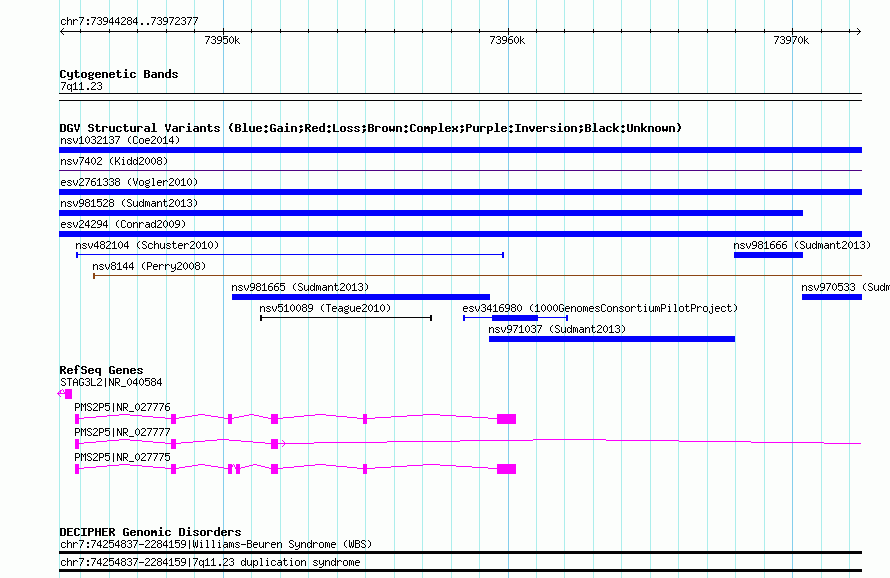Click the esv2761338 (Vogler2010) label

click(129, 182)
